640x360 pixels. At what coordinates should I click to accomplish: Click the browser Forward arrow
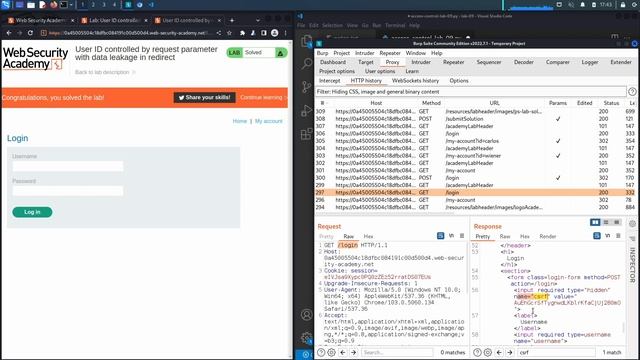click(x=20, y=33)
